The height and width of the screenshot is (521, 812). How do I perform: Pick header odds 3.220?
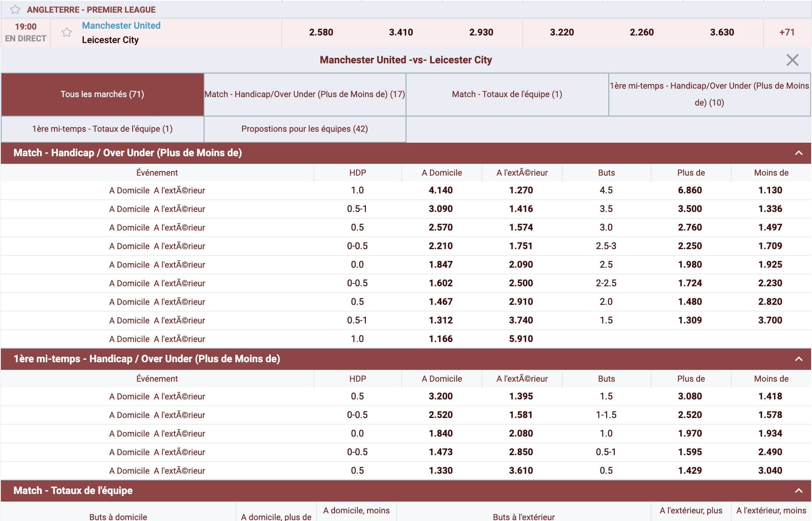tap(562, 32)
